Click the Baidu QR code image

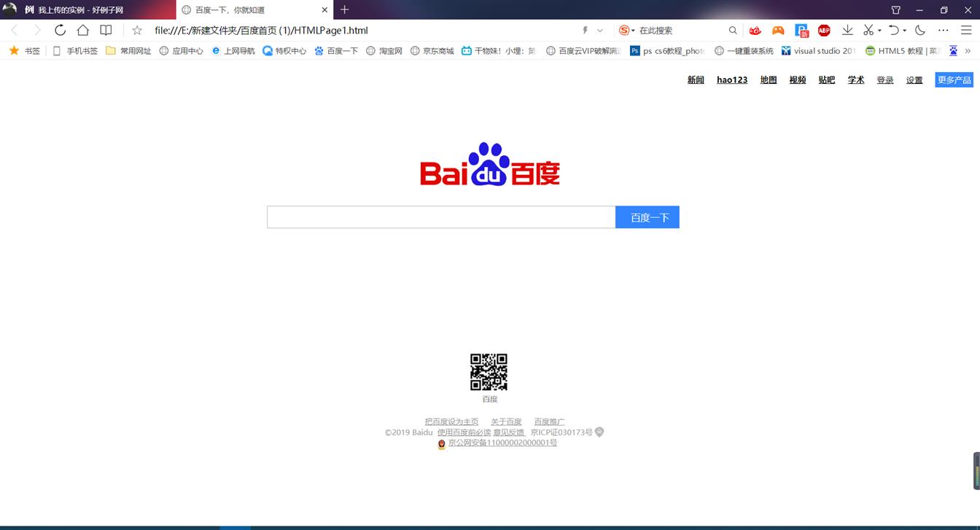pyautogui.click(x=489, y=373)
